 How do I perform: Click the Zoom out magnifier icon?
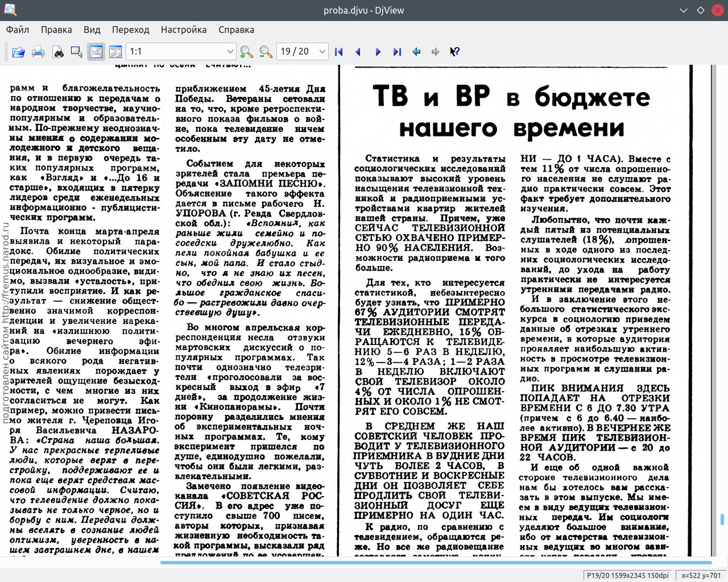pyautogui.click(x=266, y=52)
